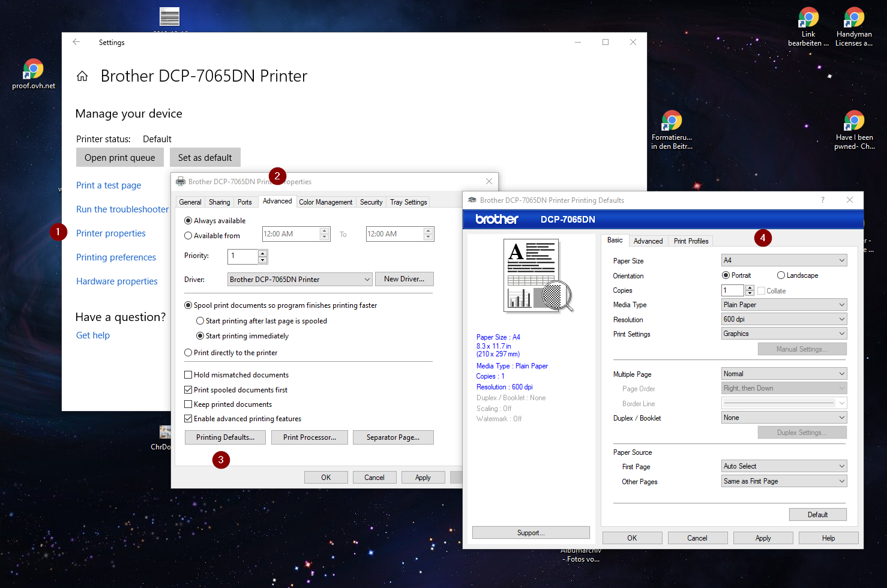This screenshot has height=588, width=887.
Task: Open the Multiple Page dropdown
Action: click(x=784, y=374)
